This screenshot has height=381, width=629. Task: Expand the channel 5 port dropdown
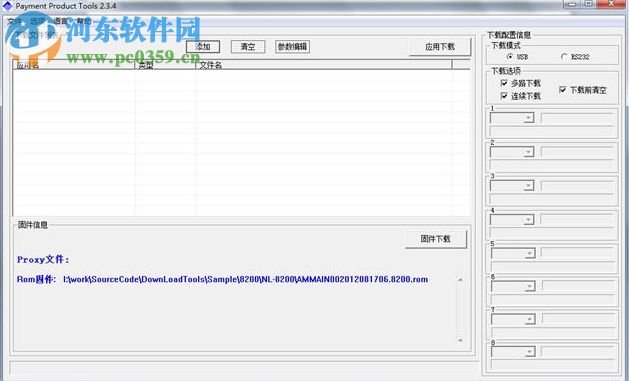pyautogui.click(x=530, y=253)
